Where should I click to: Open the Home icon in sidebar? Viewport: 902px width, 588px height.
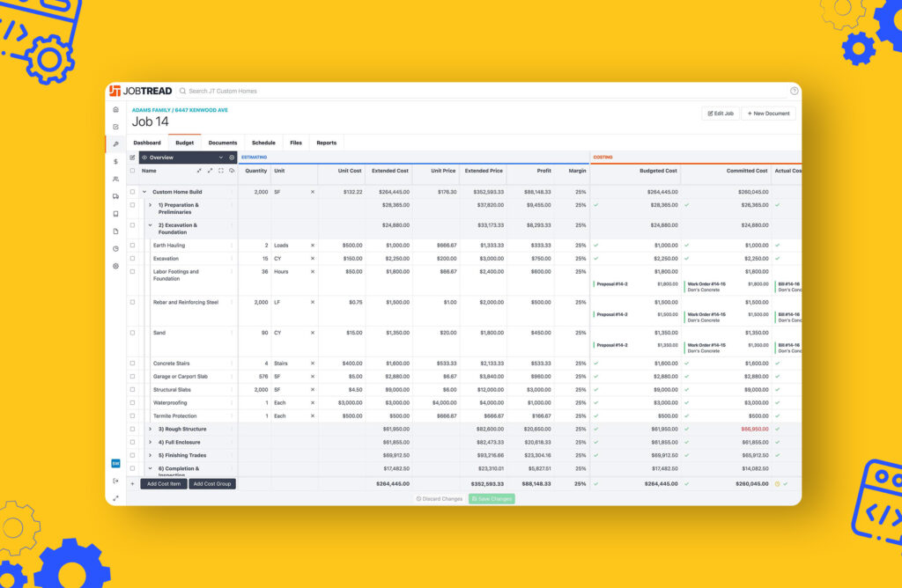(115, 109)
